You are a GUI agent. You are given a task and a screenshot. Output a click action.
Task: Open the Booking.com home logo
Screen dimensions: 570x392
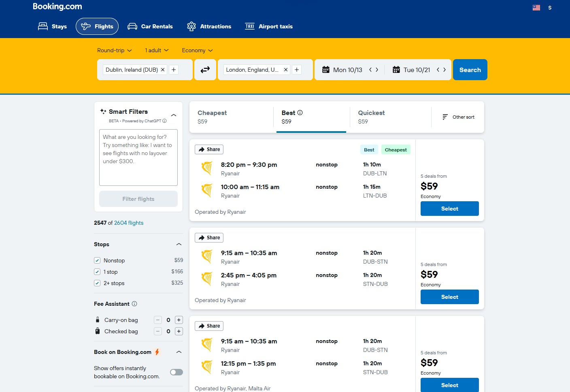(x=57, y=6)
